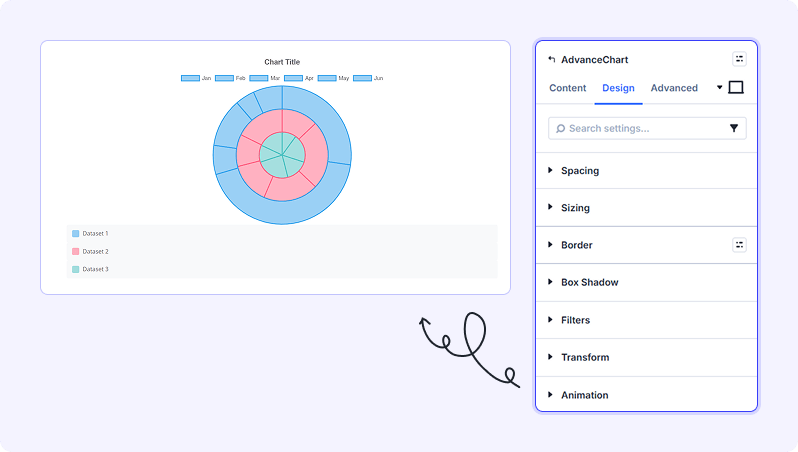This screenshot has width=798, height=452.
Task: Click the back arrow beside AdvanceChart
Action: (x=551, y=60)
